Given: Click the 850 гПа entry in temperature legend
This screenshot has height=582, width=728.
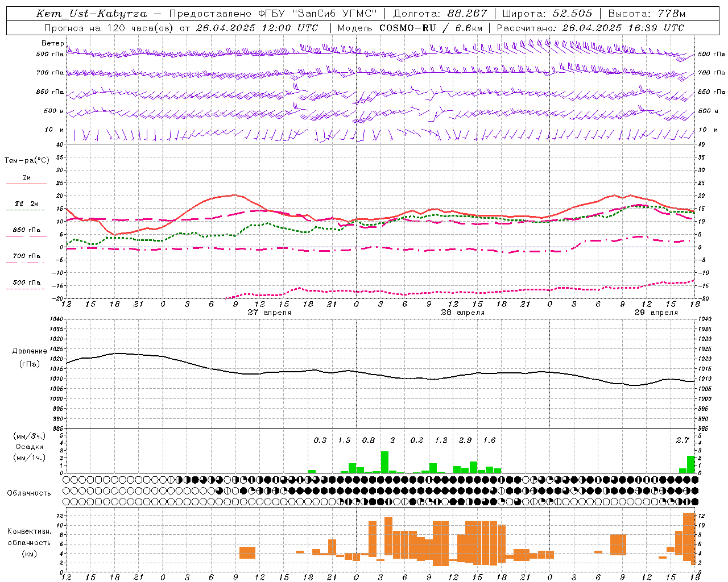Looking at the screenshot, I should click(x=27, y=230).
